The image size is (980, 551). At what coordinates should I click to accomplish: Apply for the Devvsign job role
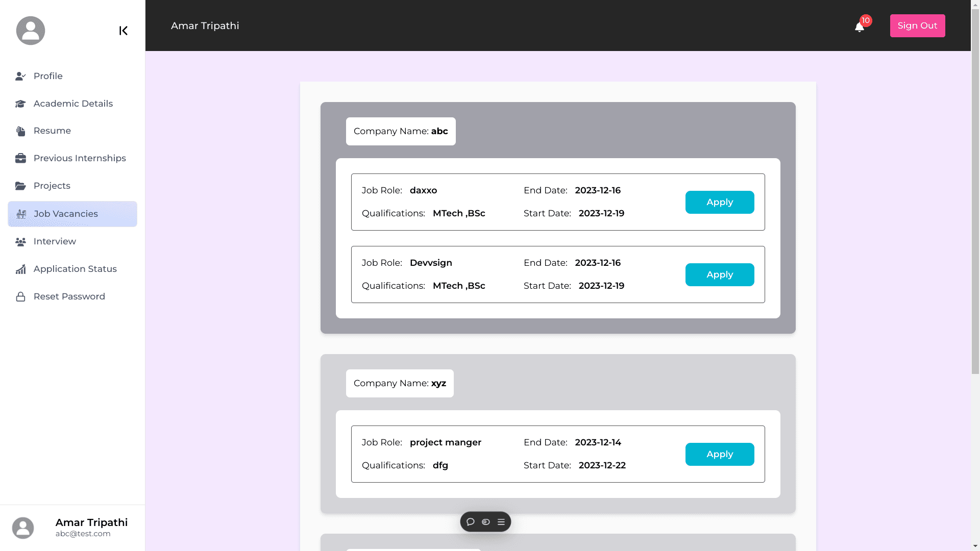tap(719, 274)
